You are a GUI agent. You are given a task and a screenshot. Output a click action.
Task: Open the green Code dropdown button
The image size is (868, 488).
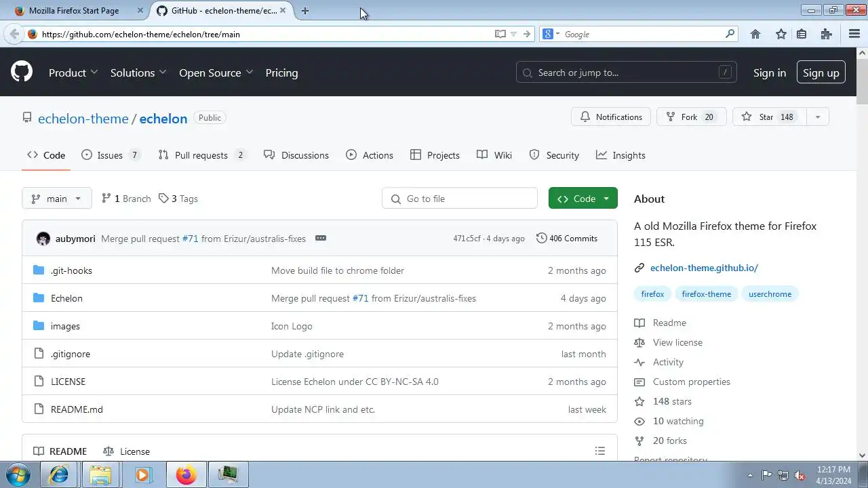(583, 199)
